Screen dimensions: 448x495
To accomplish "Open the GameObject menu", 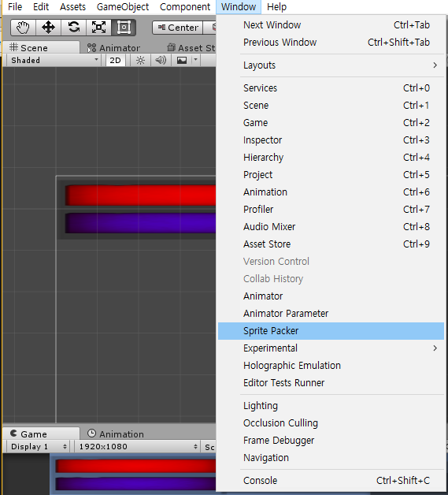I will 123,6.
